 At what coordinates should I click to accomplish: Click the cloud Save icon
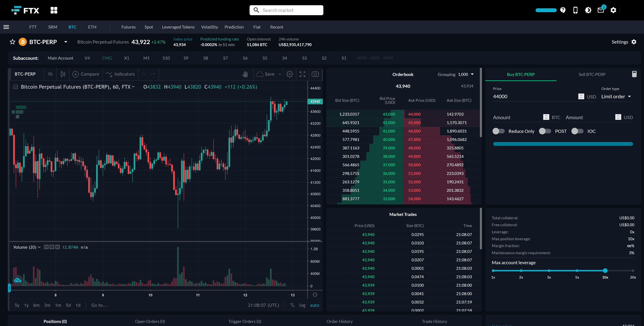pos(260,74)
